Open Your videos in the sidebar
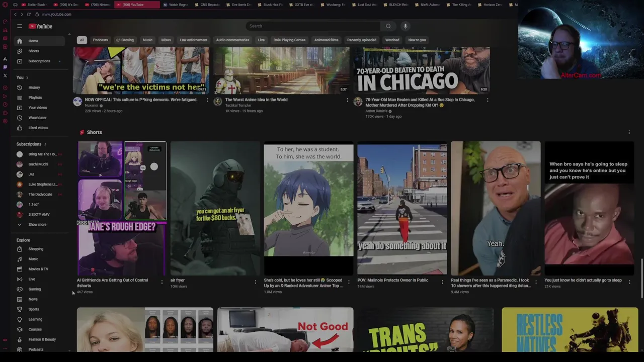This screenshot has width=644, height=362. pyautogui.click(x=40, y=108)
